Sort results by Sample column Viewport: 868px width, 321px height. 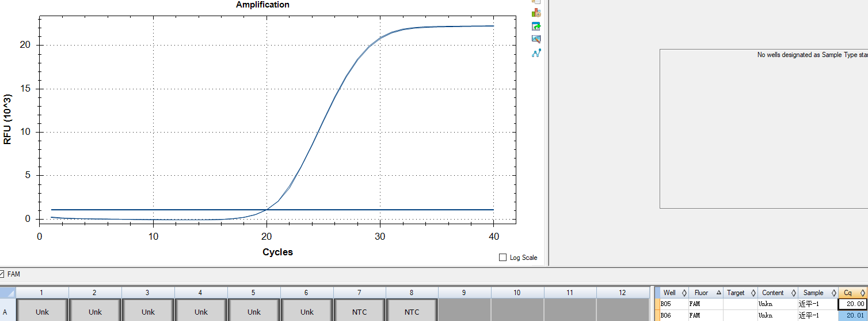click(818, 293)
